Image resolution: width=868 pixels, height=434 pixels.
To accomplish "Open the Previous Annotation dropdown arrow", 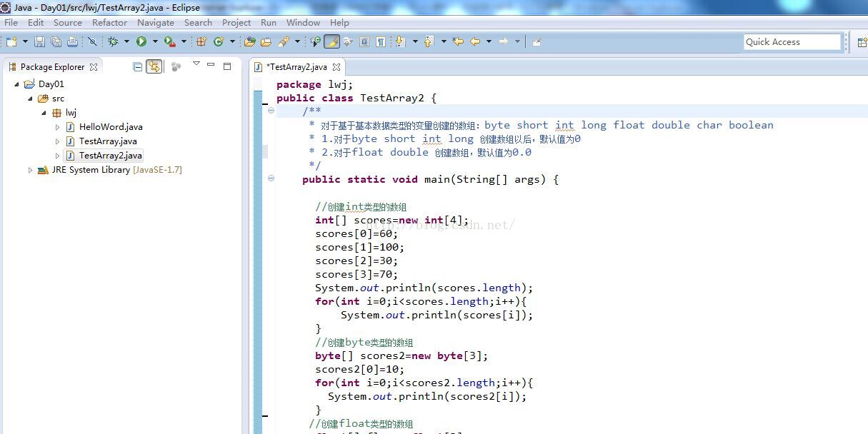I will click(x=444, y=42).
